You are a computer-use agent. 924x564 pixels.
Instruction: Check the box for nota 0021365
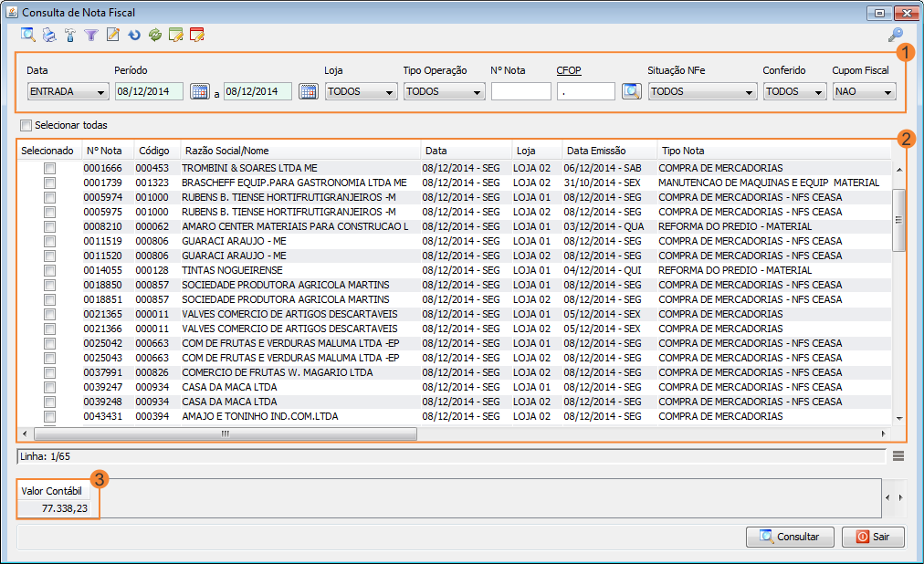[49, 314]
